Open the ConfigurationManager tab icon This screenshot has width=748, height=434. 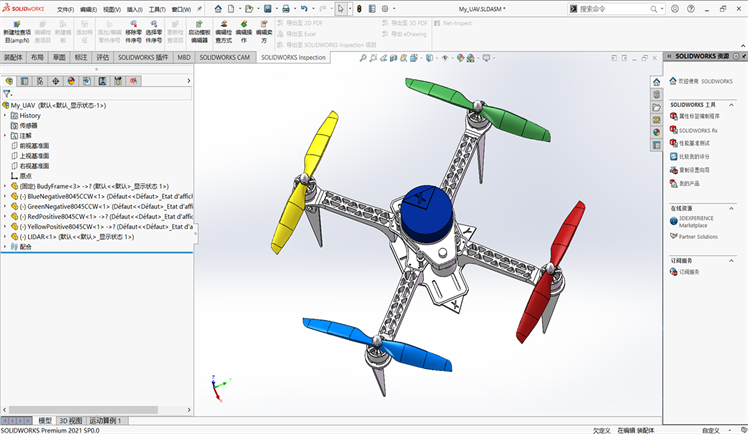coord(40,80)
